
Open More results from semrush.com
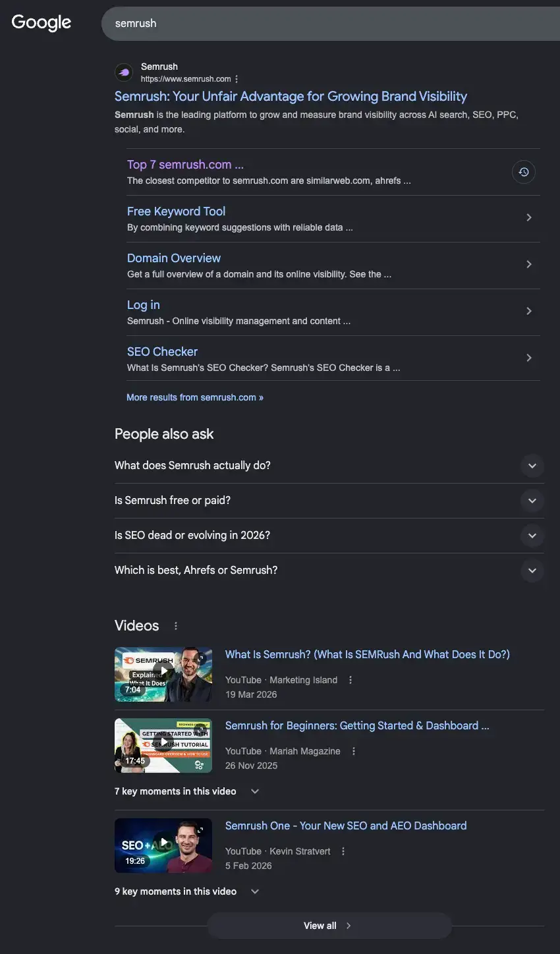(x=195, y=397)
